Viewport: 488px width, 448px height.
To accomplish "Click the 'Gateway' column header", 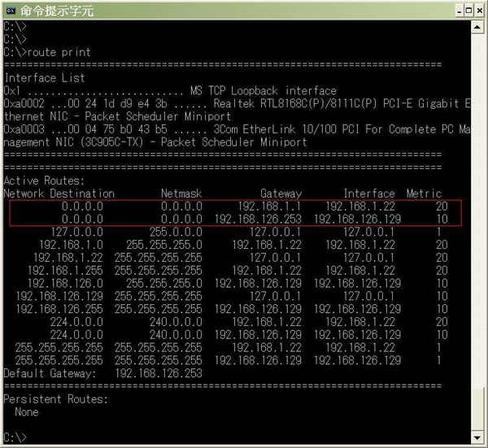I will 281,194.
